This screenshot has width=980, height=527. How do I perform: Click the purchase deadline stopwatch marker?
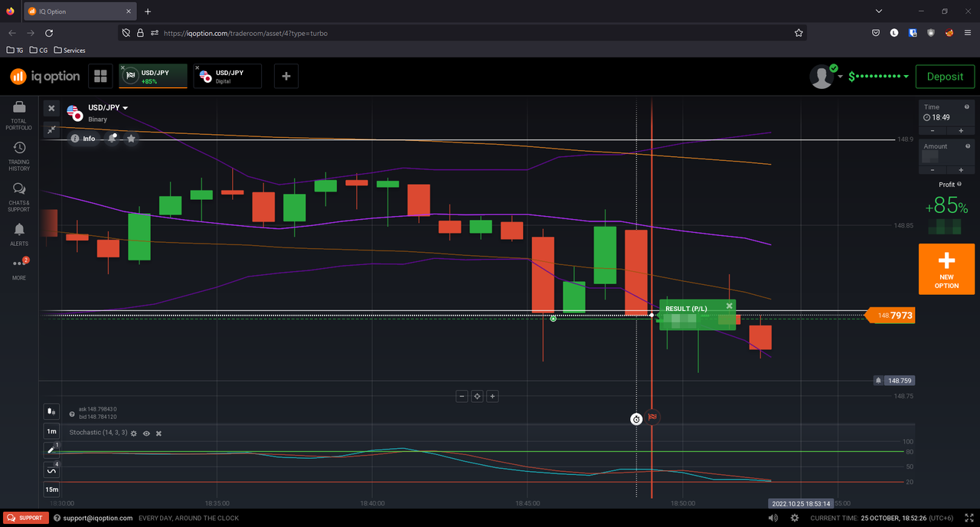(x=636, y=419)
